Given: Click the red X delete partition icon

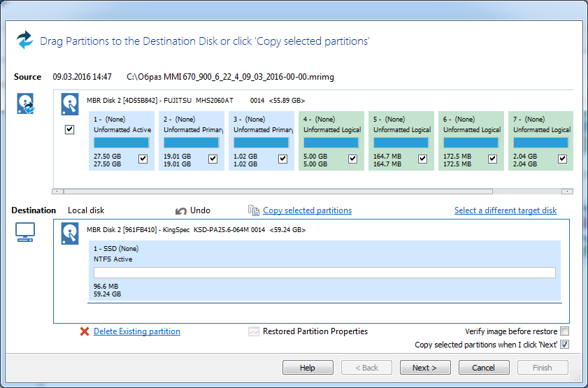Looking at the screenshot, I should click(85, 331).
